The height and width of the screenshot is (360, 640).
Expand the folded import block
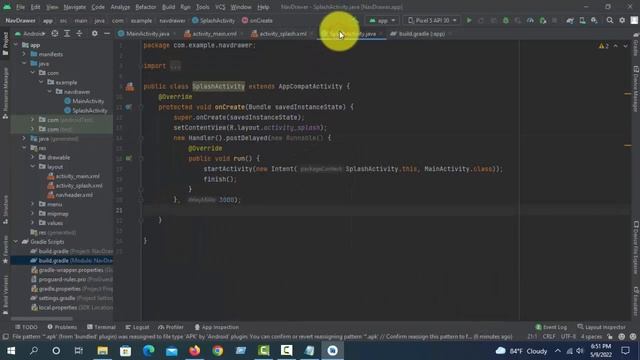point(175,66)
